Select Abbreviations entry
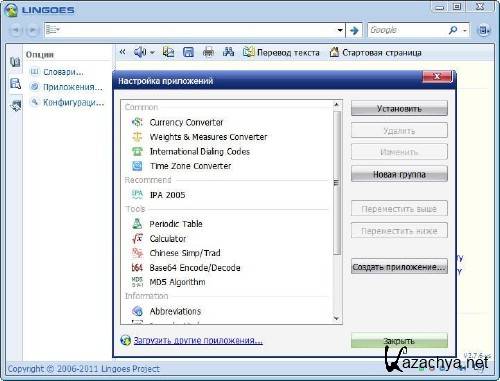500x381 pixels. [x=175, y=311]
